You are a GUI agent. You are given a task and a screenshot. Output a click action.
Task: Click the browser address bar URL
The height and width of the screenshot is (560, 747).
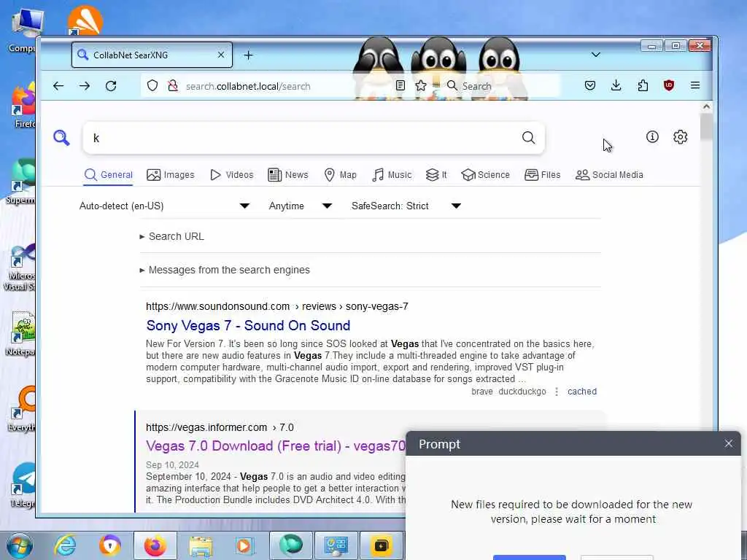tap(248, 86)
